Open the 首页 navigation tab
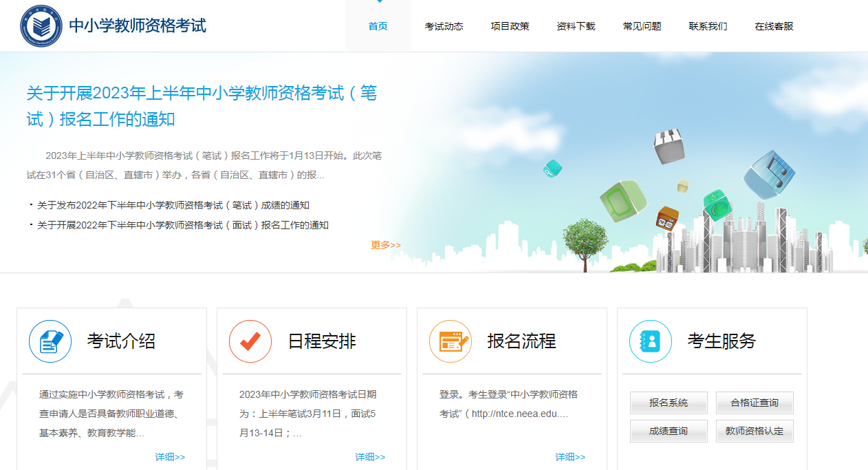Image resolution: width=868 pixels, height=470 pixels. pyautogui.click(x=378, y=26)
